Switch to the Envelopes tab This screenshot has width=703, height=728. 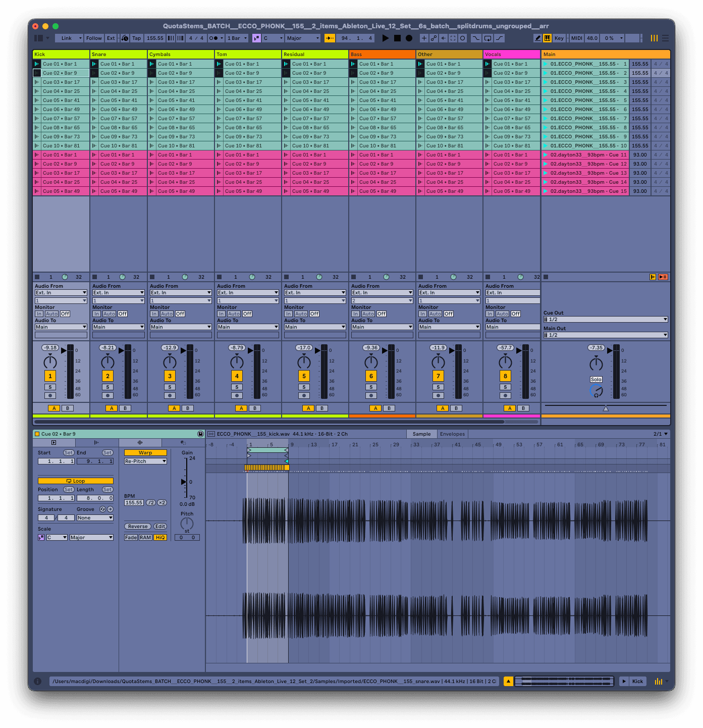(452, 434)
